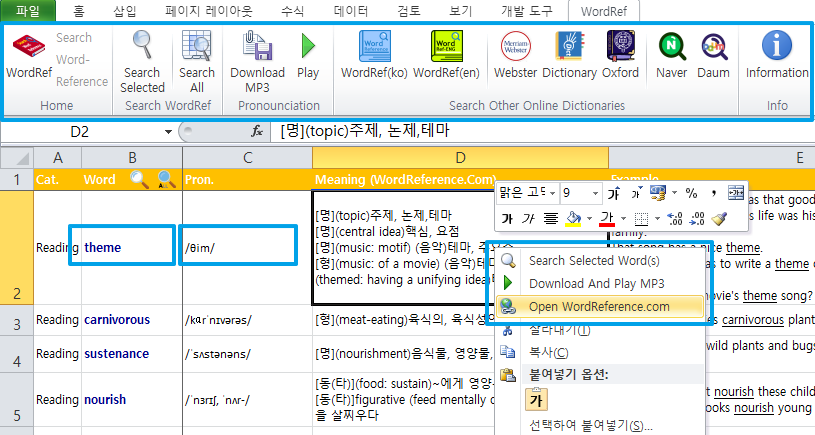Open WordRef(en) dictionary icon

pyautogui.click(x=446, y=46)
